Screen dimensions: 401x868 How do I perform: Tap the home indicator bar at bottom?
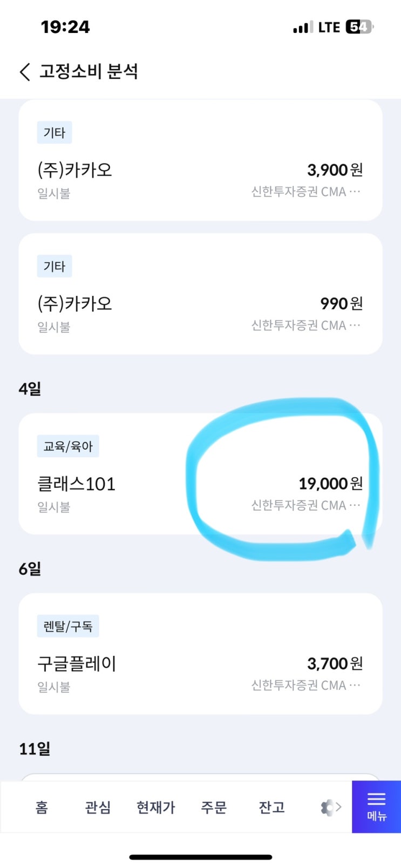[200, 857]
